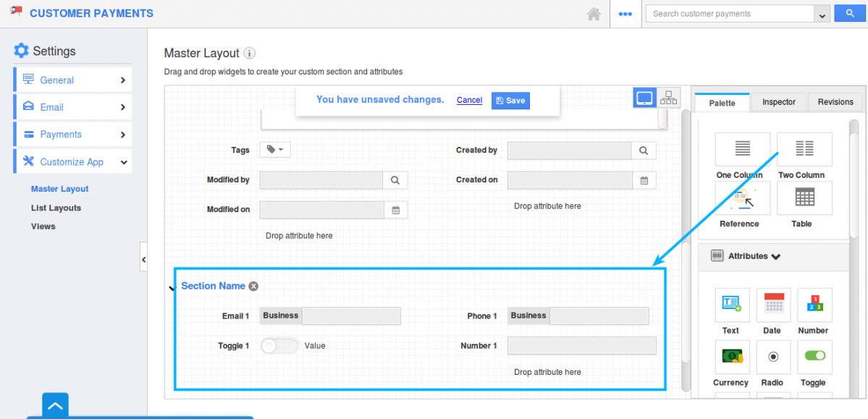Select the Radio attribute widget
The image size is (868, 419).
tap(773, 357)
